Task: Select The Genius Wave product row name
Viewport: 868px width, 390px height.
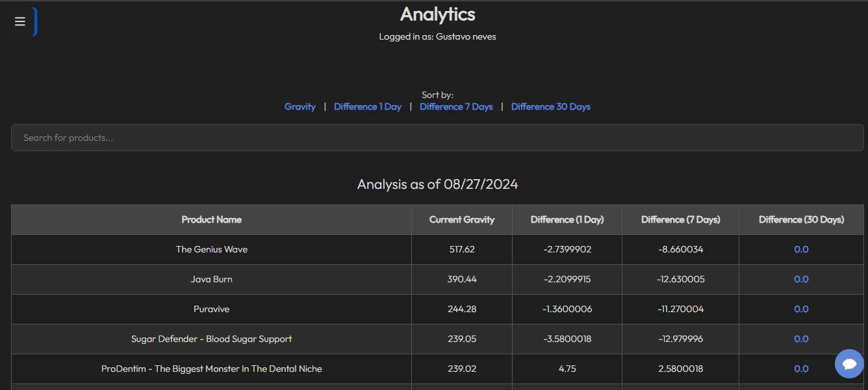Action: pyautogui.click(x=212, y=249)
